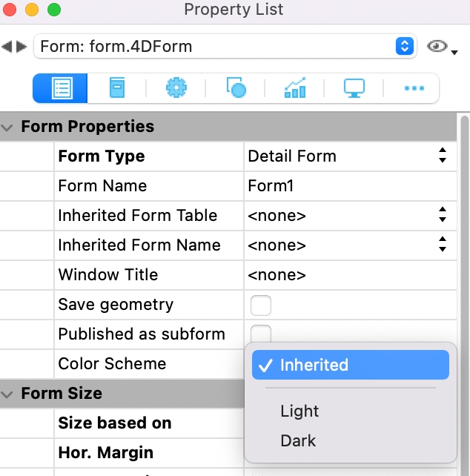
Task: Open the eye visibility options menu
Action: (x=443, y=47)
